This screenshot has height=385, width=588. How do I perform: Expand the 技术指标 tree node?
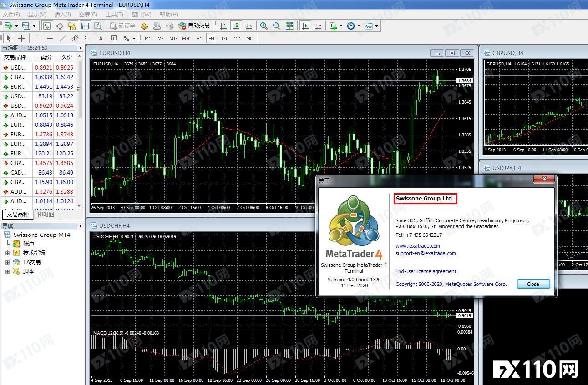(7, 253)
